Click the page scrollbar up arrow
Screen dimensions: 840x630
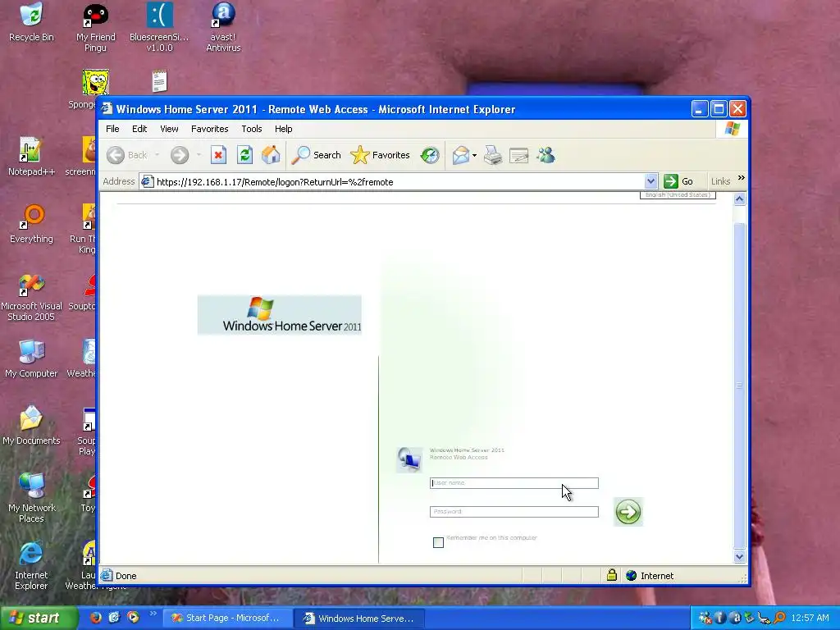pos(739,199)
